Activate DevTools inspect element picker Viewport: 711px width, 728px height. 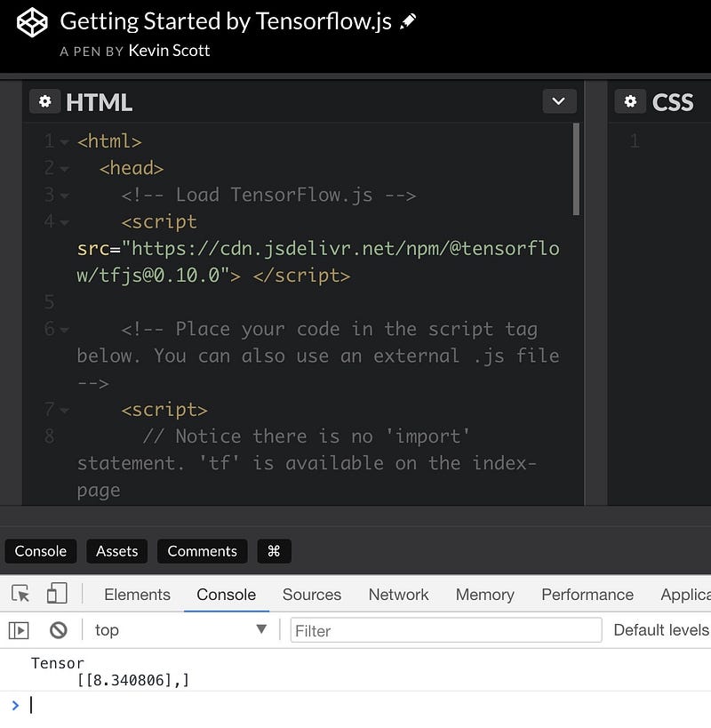[20, 594]
